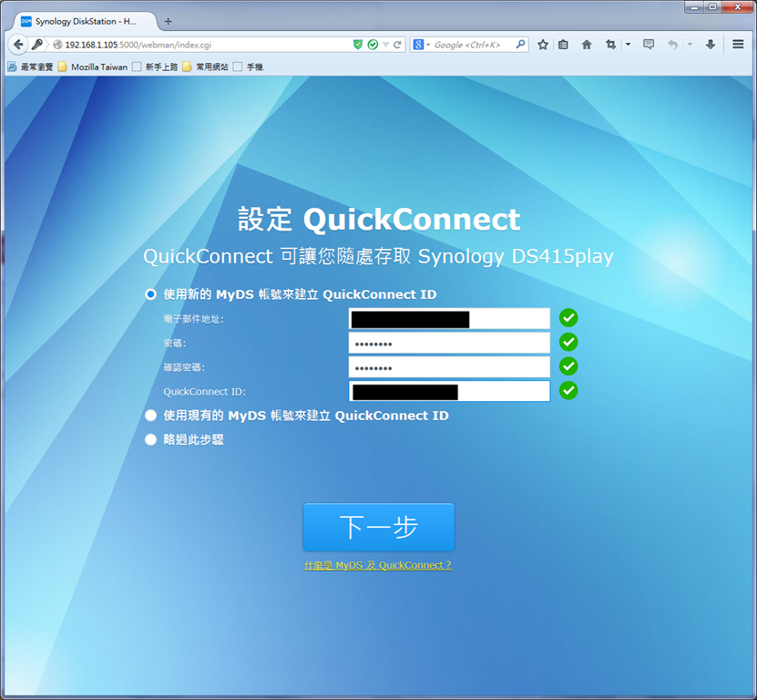Click the green checkmark beside email field

coord(568,318)
